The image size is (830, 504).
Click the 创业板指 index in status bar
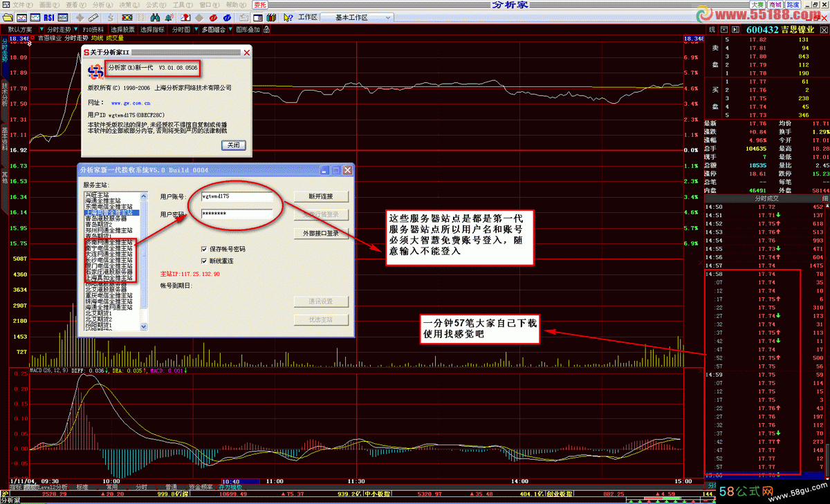(x=561, y=494)
